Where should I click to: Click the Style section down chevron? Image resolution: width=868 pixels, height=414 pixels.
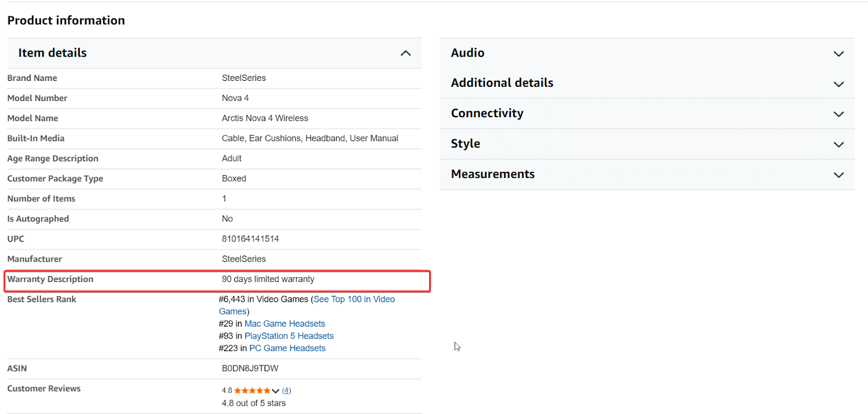(x=838, y=144)
